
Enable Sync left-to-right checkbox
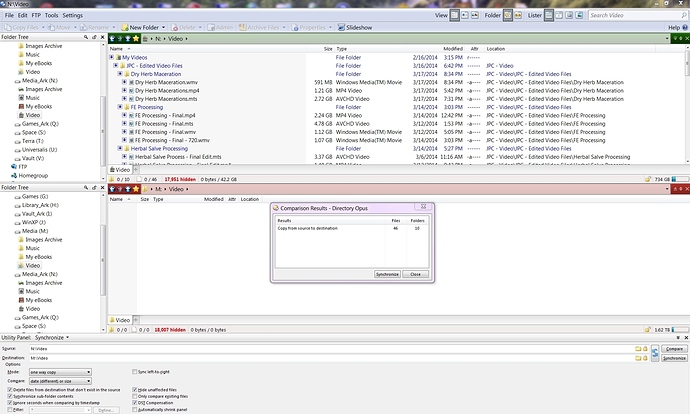[135, 372]
